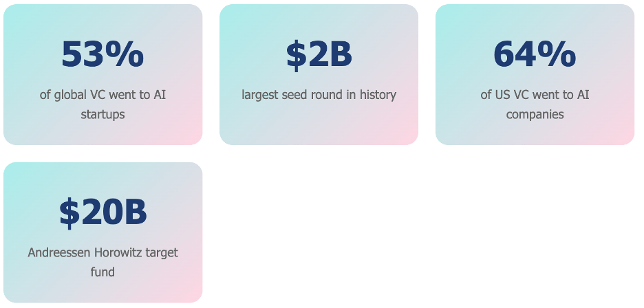Open the largest seed round card

tap(319, 74)
